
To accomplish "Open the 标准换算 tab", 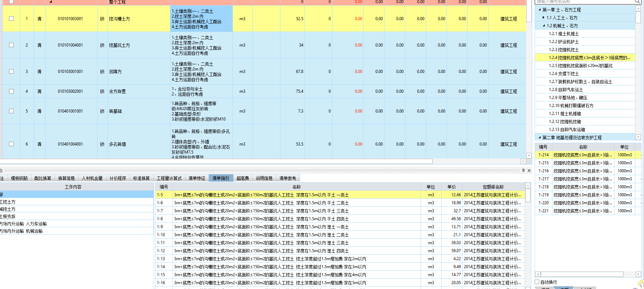I will tap(141, 178).
